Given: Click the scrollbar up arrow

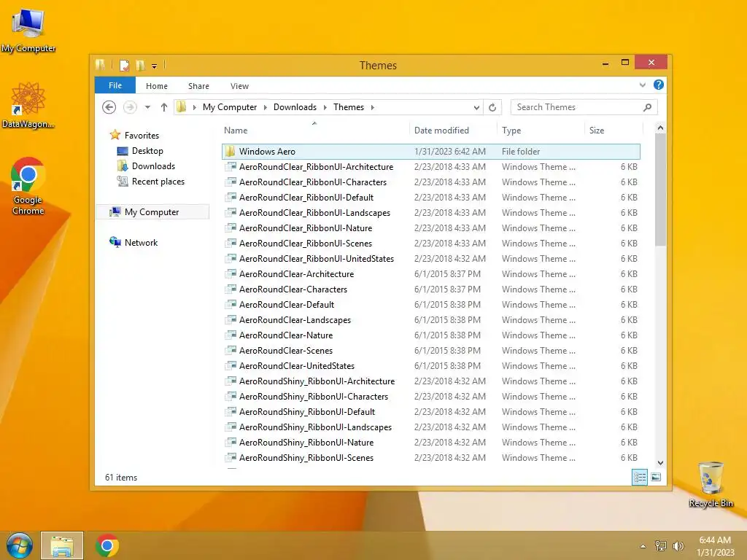Looking at the screenshot, I should pos(660,128).
